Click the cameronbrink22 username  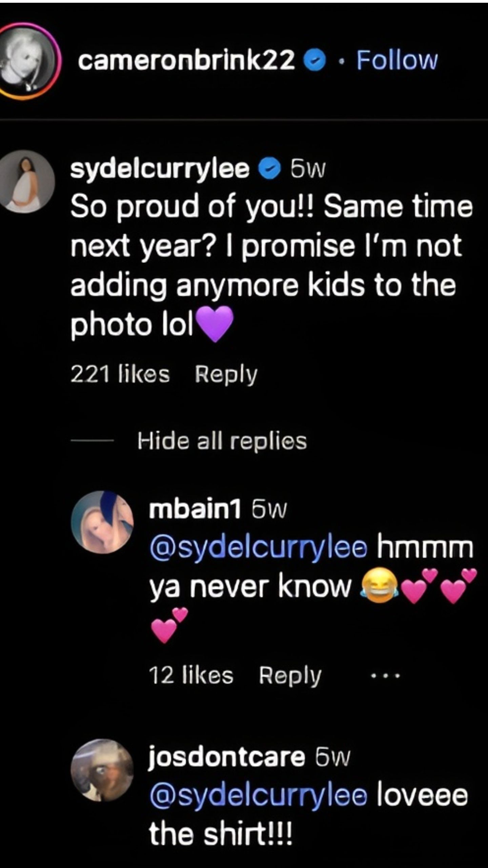click(x=186, y=61)
